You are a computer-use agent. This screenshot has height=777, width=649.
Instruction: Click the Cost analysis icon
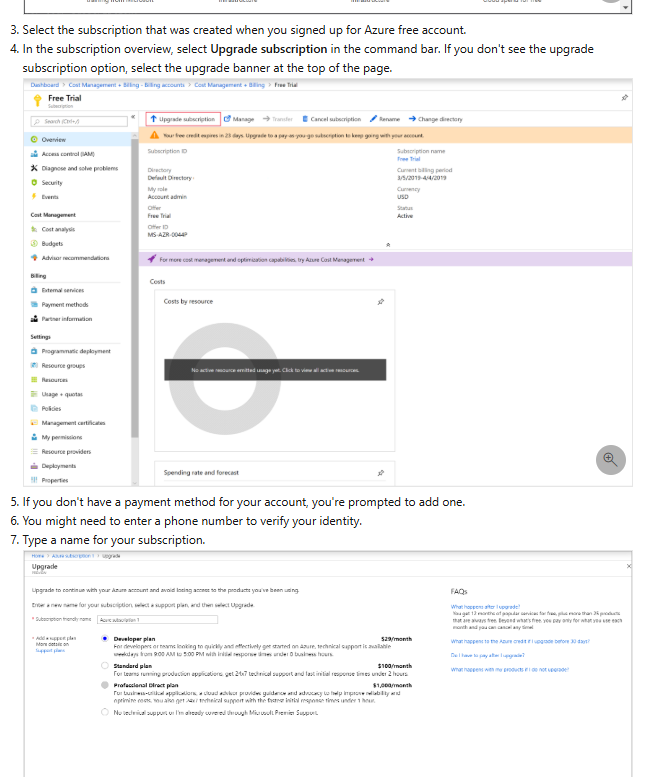pos(34,229)
